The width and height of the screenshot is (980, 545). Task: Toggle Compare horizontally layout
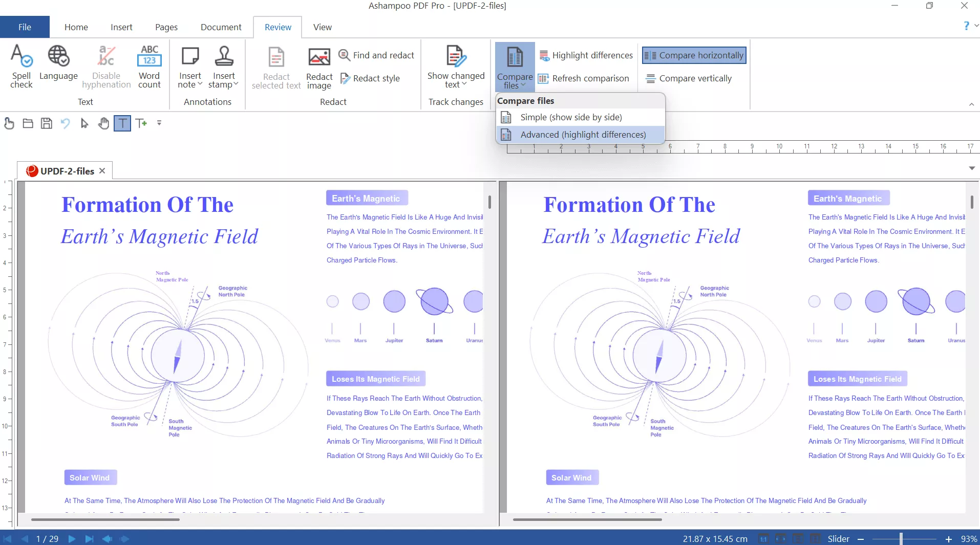click(694, 55)
